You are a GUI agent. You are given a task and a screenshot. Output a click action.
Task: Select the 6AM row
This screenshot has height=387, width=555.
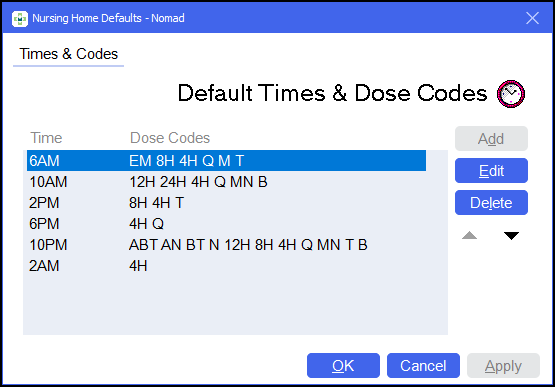(x=227, y=161)
